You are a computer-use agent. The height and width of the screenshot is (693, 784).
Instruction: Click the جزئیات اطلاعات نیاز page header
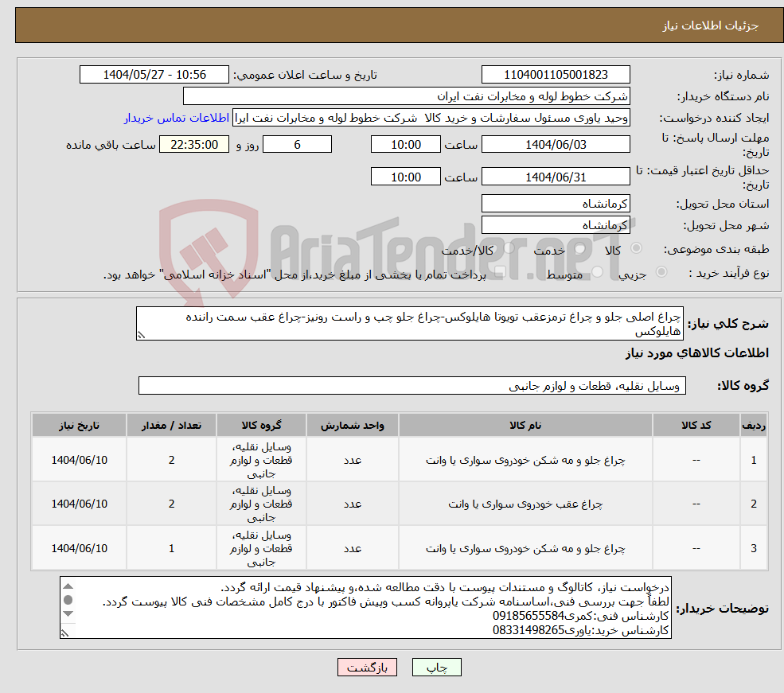[x=711, y=25]
